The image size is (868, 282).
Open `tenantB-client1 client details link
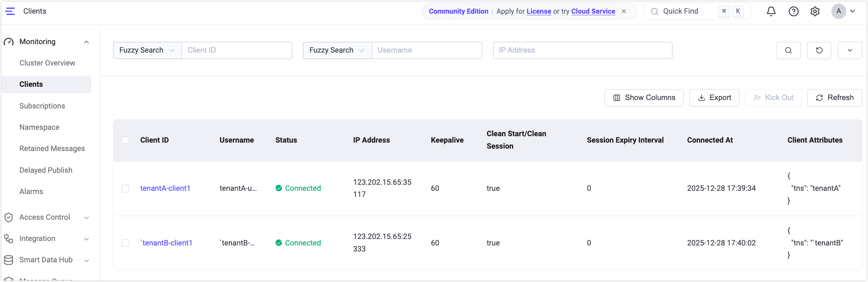(166, 243)
